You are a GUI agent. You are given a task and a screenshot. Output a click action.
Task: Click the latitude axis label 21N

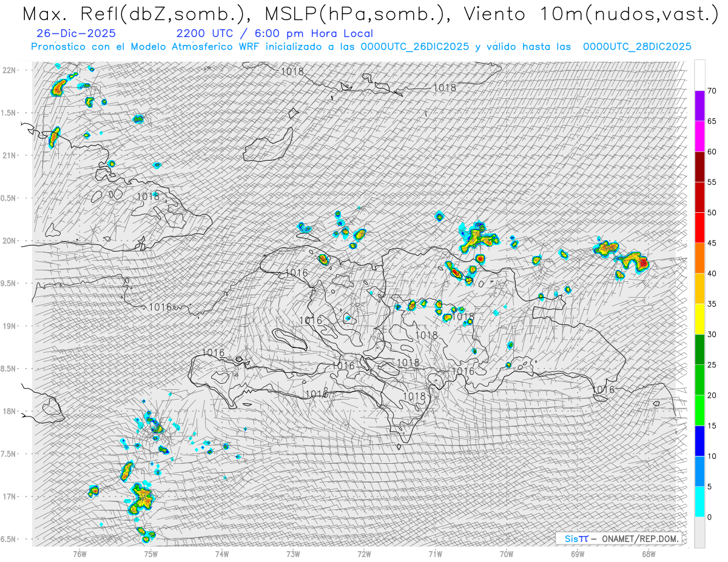coord(10,155)
